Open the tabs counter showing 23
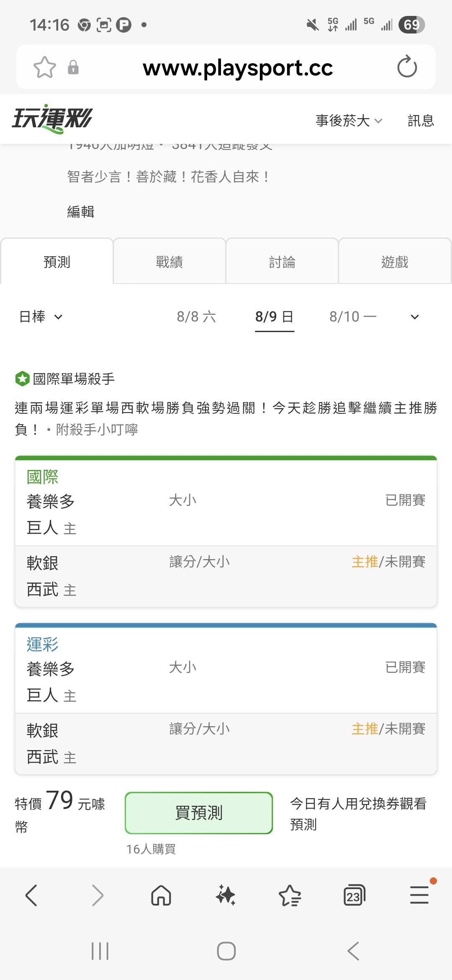The image size is (452, 980). [x=354, y=895]
